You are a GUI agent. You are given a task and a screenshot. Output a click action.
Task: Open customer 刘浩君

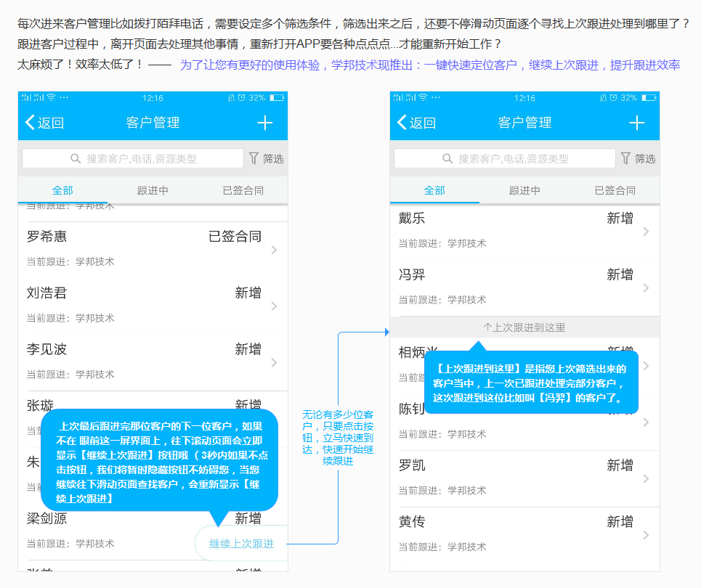pyautogui.click(x=153, y=306)
